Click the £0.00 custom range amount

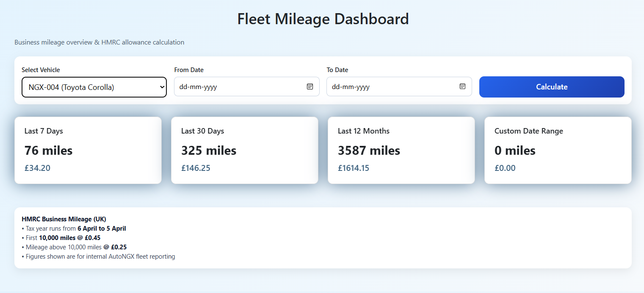coord(505,168)
